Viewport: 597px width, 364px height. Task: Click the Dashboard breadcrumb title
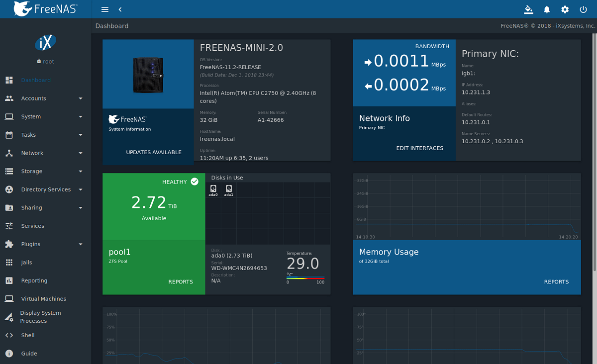click(x=112, y=26)
